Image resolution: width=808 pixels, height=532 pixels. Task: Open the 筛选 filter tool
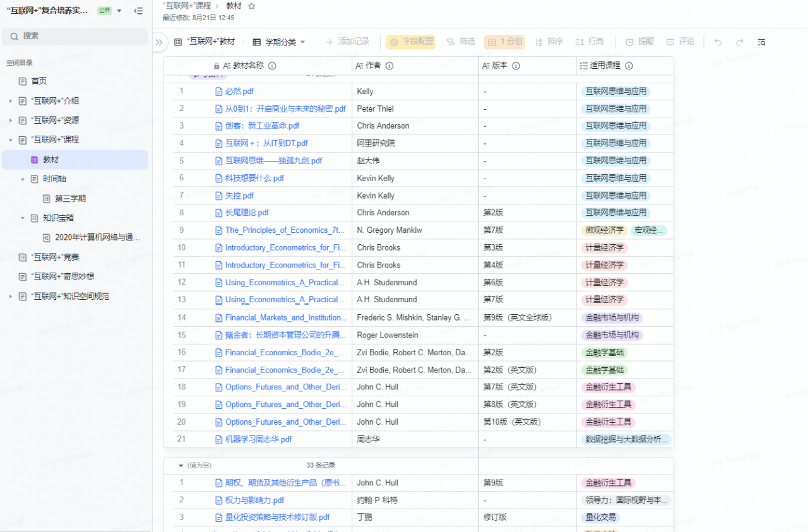point(461,42)
